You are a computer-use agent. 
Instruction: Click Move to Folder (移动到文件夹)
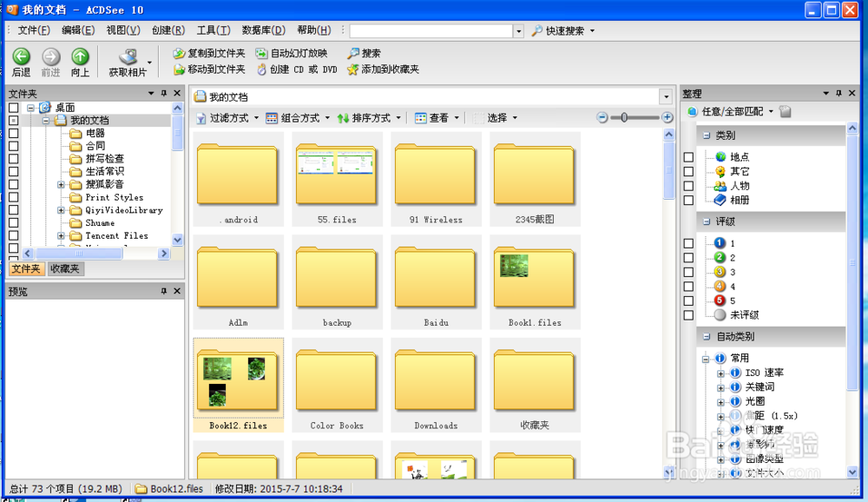point(208,69)
